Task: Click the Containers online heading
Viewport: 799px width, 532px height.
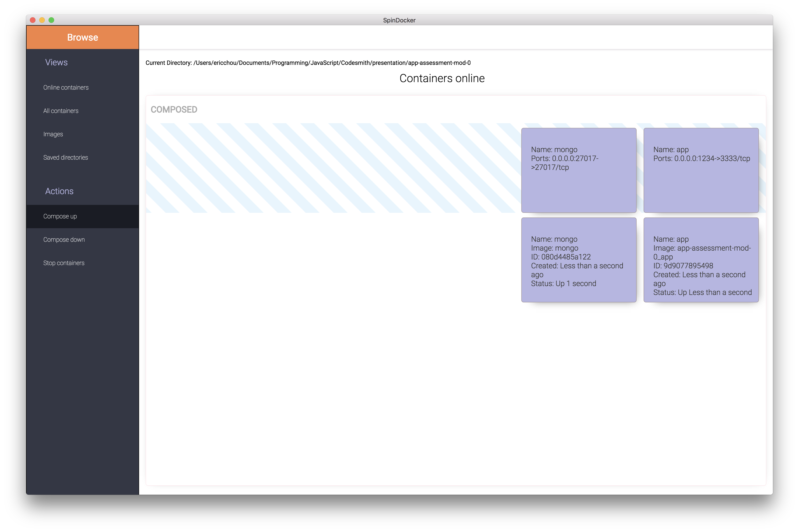Action: 442,78
